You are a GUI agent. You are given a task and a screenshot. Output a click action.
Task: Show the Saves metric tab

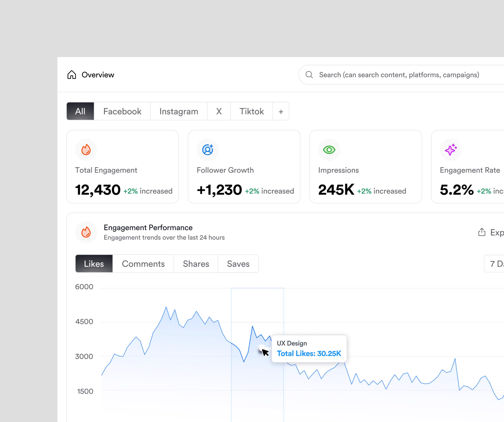click(x=238, y=264)
